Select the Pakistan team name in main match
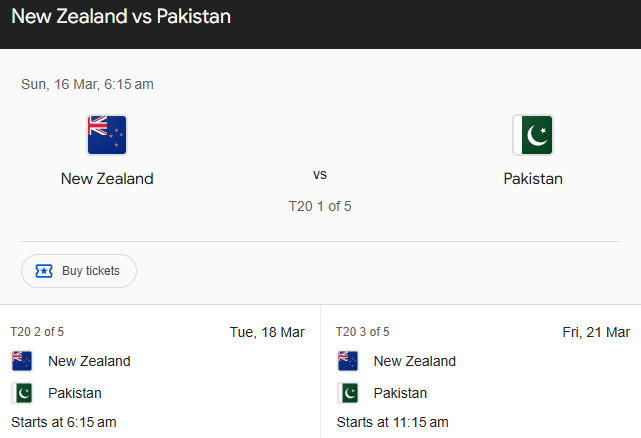The image size is (641, 438). [533, 179]
